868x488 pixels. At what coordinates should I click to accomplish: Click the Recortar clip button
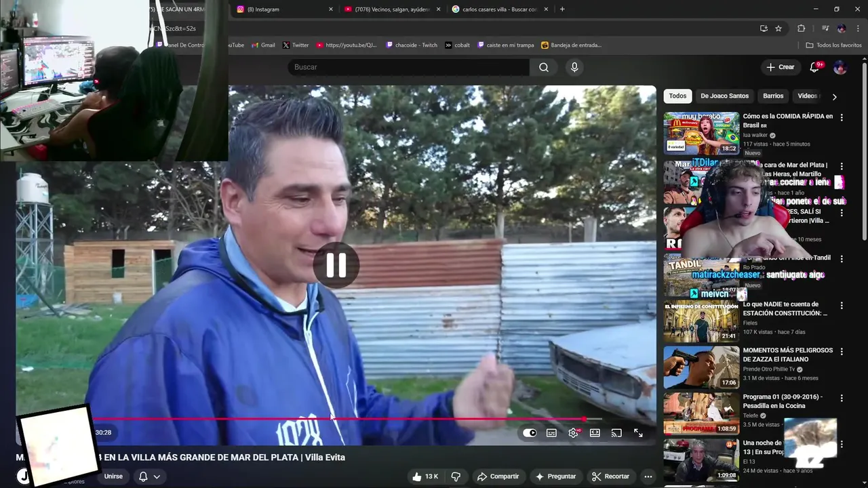coord(610,476)
